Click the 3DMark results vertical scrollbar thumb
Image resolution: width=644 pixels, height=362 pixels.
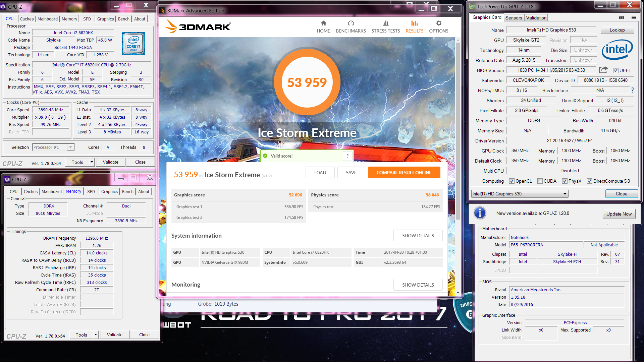click(x=458, y=131)
